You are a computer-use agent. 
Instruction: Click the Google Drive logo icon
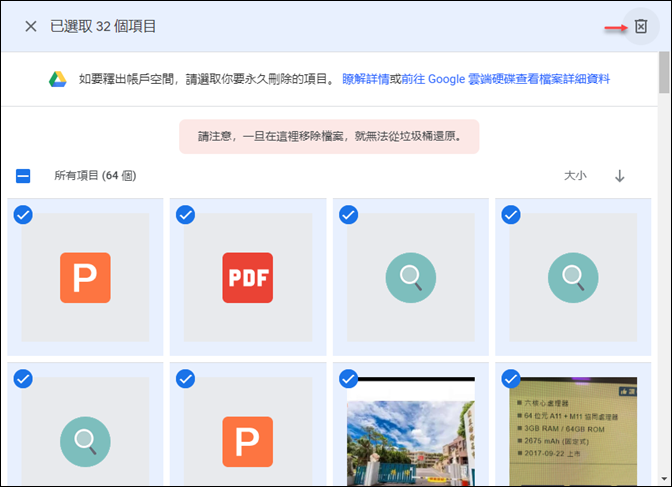pos(58,79)
